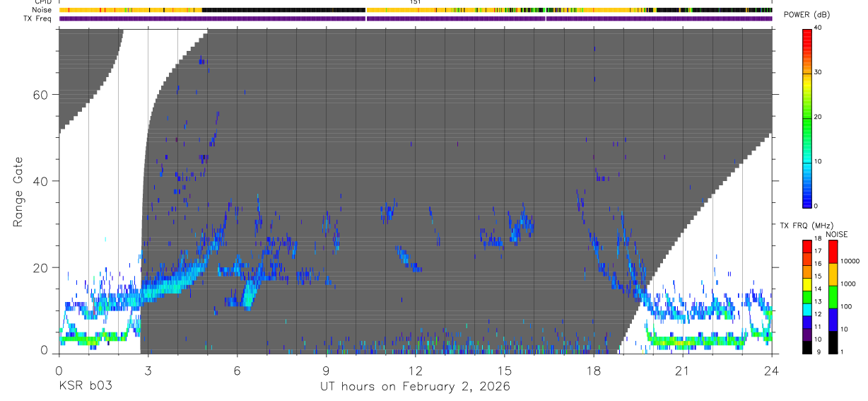Click the "18" tick on the UT hours axis
Image resolution: width=868 pixels, height=401 pixels.
pos(593,370)
